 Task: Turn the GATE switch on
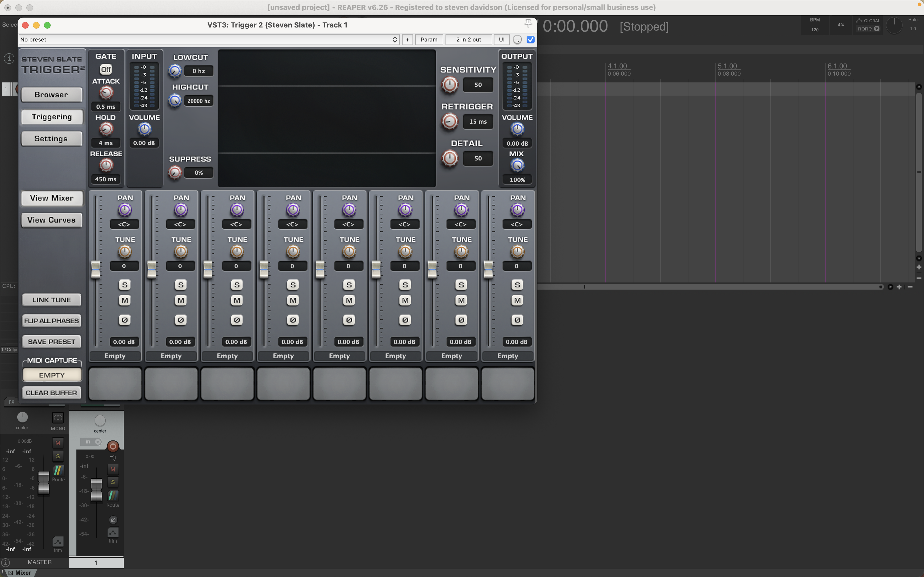pos(106,69)
